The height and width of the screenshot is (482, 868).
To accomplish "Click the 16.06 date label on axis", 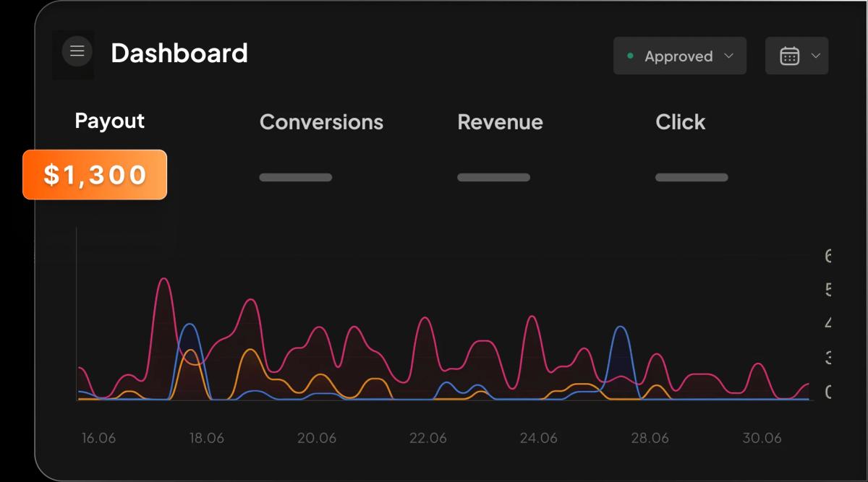I will pos(98,438).
